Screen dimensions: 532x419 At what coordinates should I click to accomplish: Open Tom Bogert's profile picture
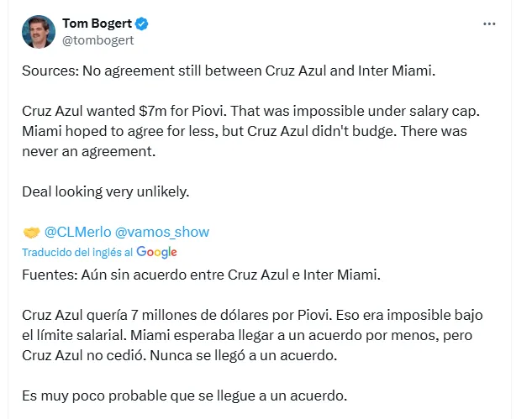[39, 32]
